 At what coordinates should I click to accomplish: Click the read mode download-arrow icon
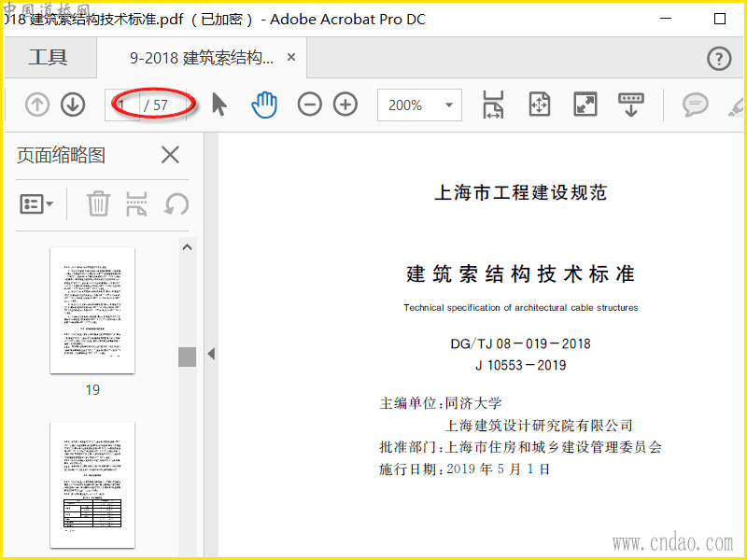[x=631, y=105]
